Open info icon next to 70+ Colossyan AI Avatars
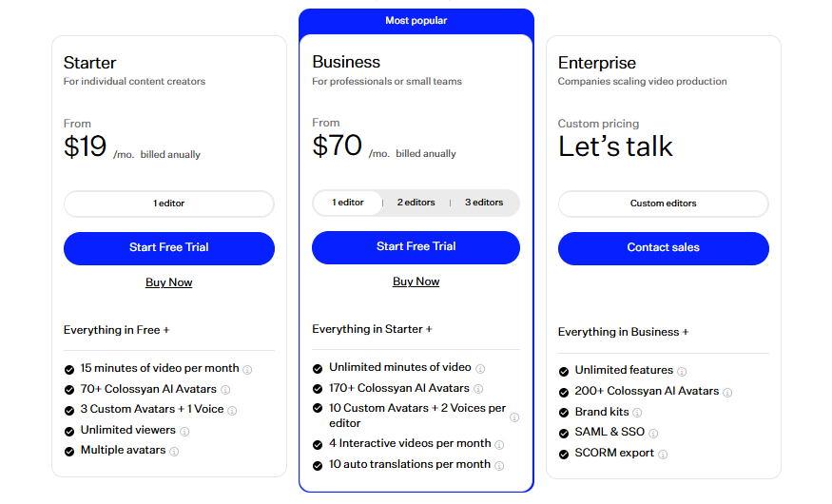This screenshot has width=832, height=504. coord(225,390)
